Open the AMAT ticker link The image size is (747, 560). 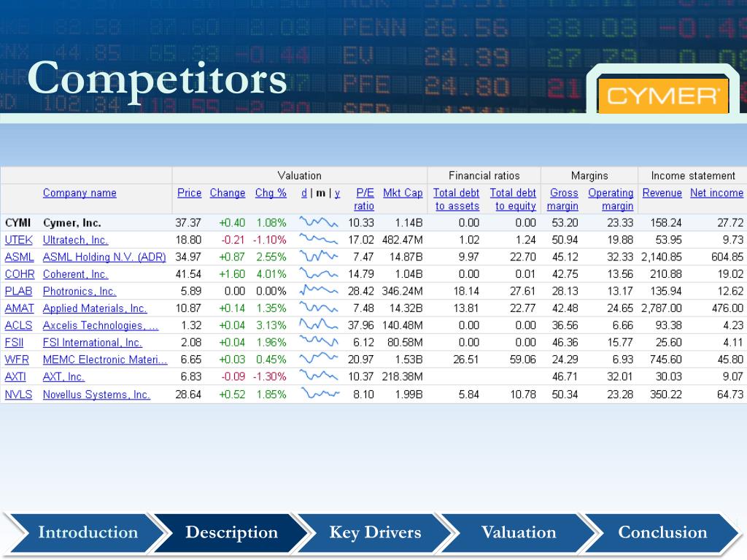tap(19, 308)
